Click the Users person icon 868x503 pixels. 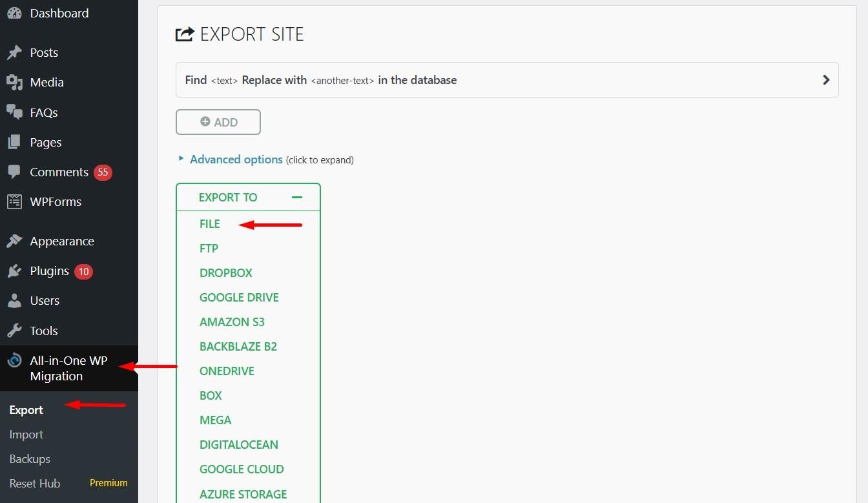[x=14, y=301]
